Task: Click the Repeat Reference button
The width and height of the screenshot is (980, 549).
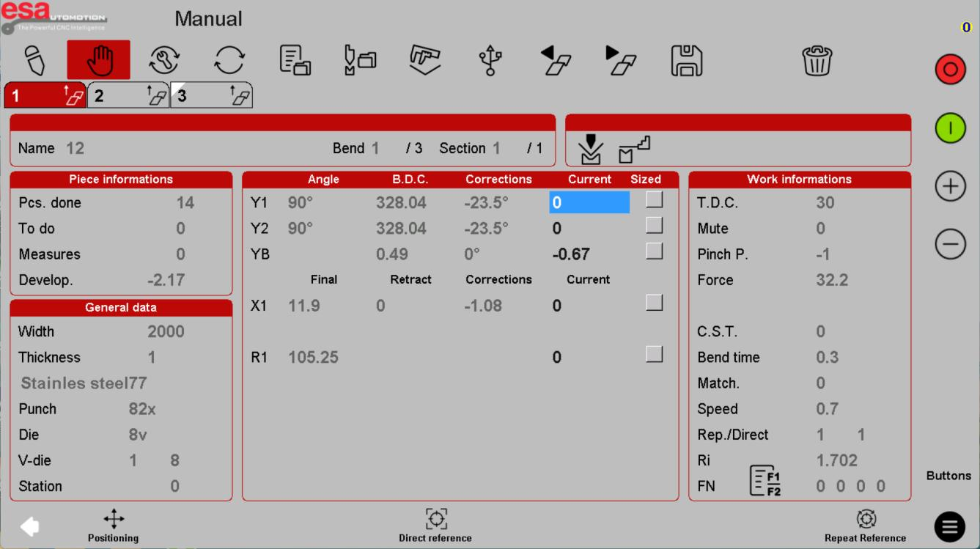Action: pyautogui.click(x=866, y=526)
